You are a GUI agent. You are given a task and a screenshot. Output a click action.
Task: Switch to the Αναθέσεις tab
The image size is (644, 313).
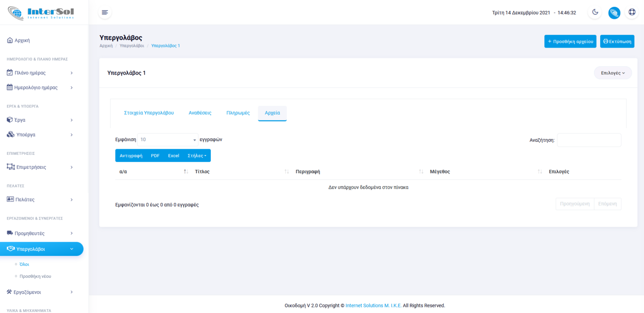tap(200, 113)
